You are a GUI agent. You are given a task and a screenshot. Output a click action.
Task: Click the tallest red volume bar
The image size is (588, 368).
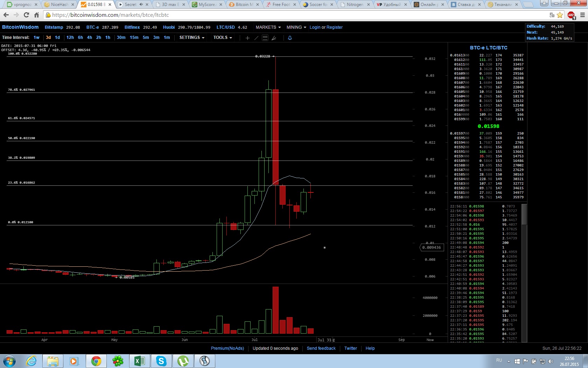(x=275, y=310)
